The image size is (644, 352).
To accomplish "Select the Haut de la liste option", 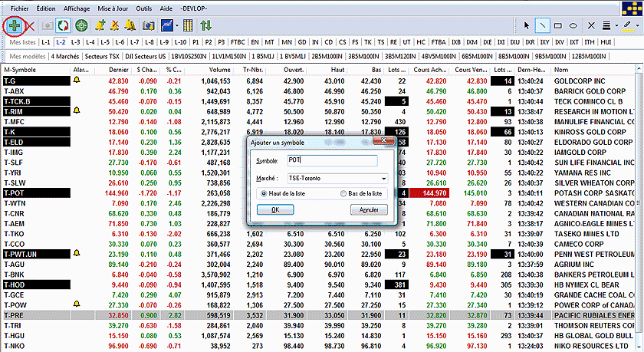I will coord(283,193).
